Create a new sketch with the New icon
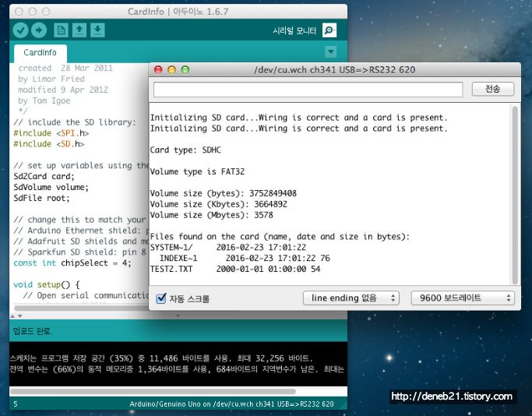This screenshot has height=416, width=532. [x=61, y=30]
